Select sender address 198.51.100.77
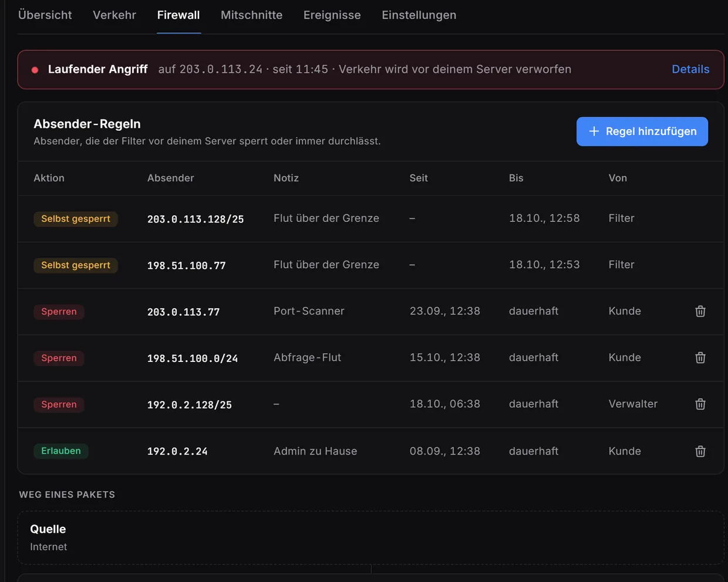728x582 pixels. point(187,265)
